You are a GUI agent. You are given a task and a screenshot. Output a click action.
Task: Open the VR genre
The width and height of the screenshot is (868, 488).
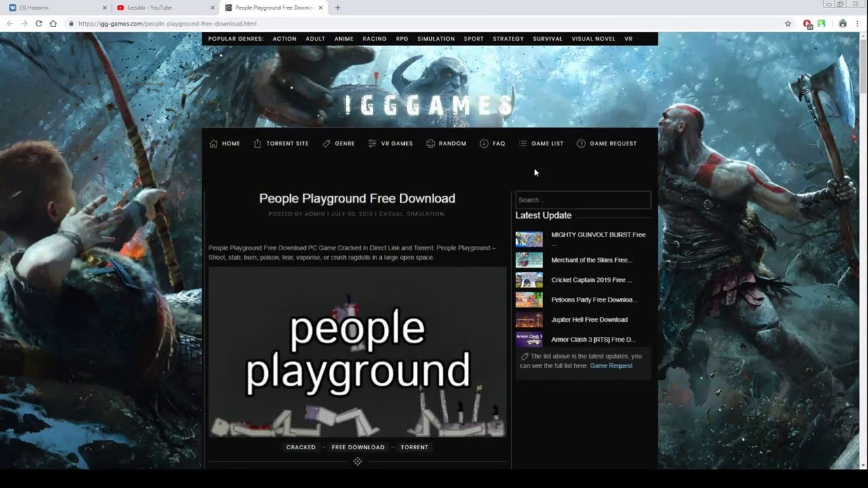point(629,39)
